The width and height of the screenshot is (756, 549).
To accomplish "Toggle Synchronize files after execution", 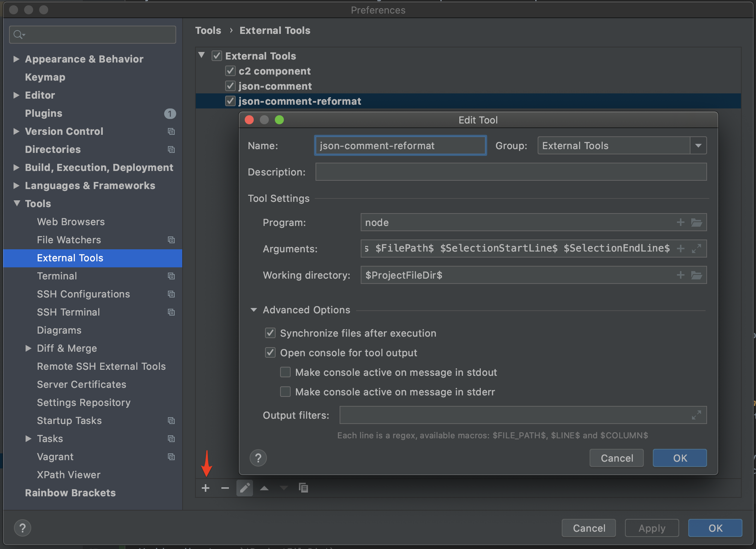I will click(x=270, y=333).
